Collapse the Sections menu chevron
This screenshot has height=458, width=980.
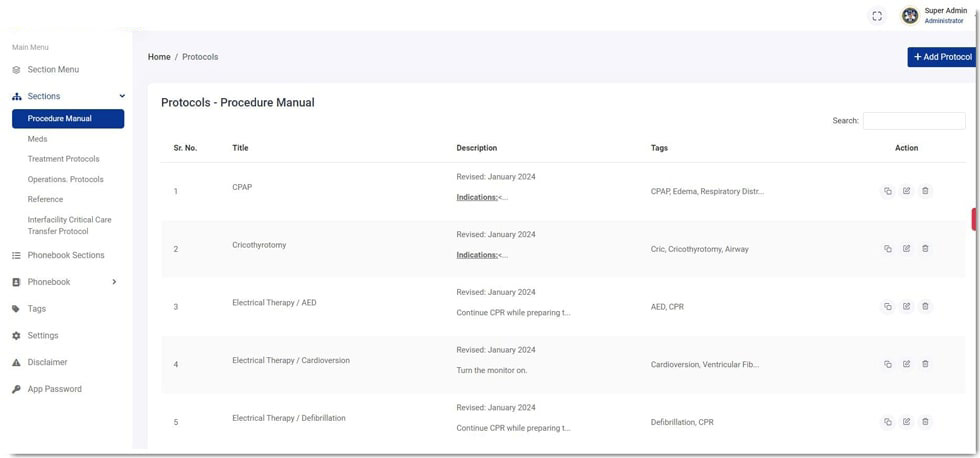coord(122,96)
